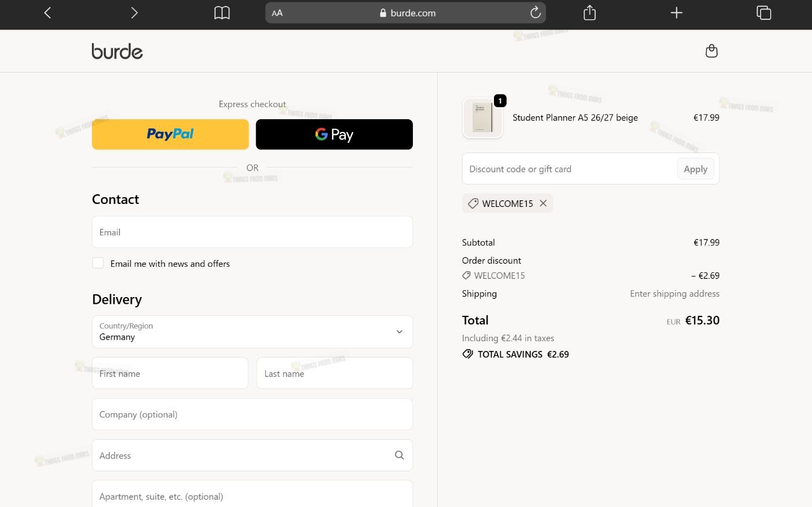Tap the AA reader text options
Screen dimensions: 812x507
(x=278, y=13)
